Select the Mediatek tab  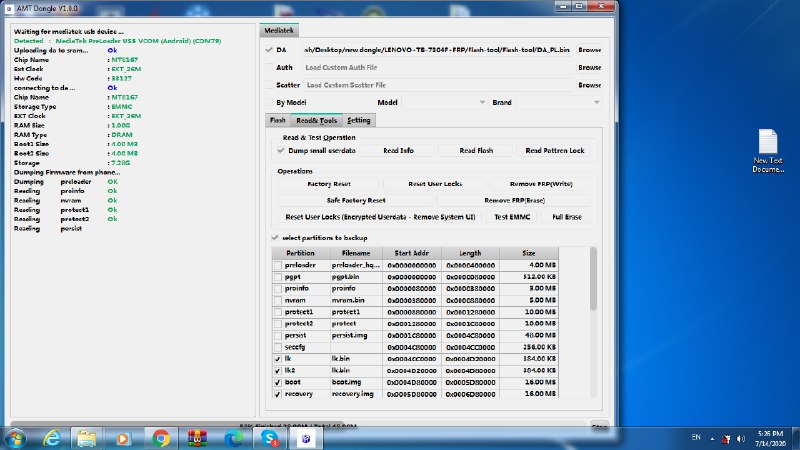(279, 31)
